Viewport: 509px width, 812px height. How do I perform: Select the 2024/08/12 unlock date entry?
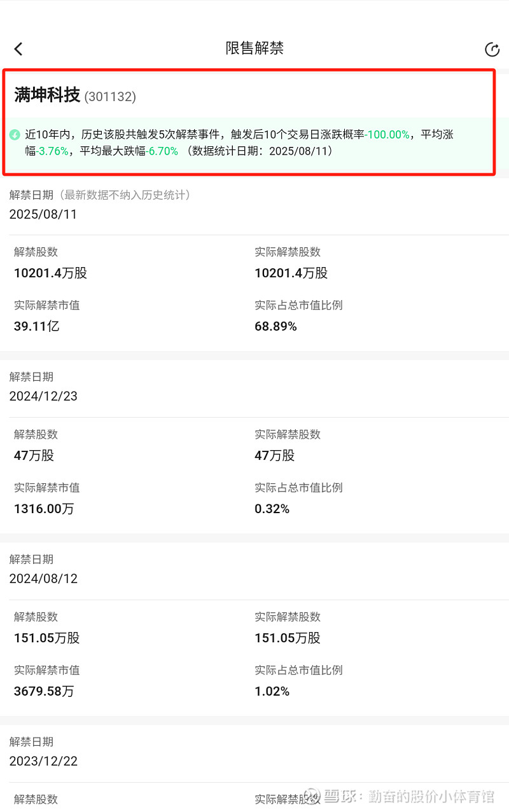pyautogui.click(x=43, y=579)
